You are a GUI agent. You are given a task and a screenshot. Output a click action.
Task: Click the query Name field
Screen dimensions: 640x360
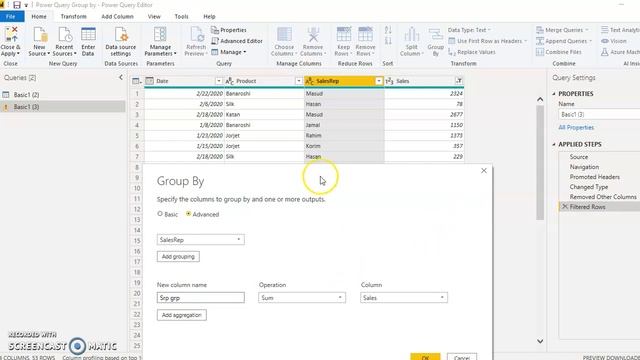click(599, 115)
